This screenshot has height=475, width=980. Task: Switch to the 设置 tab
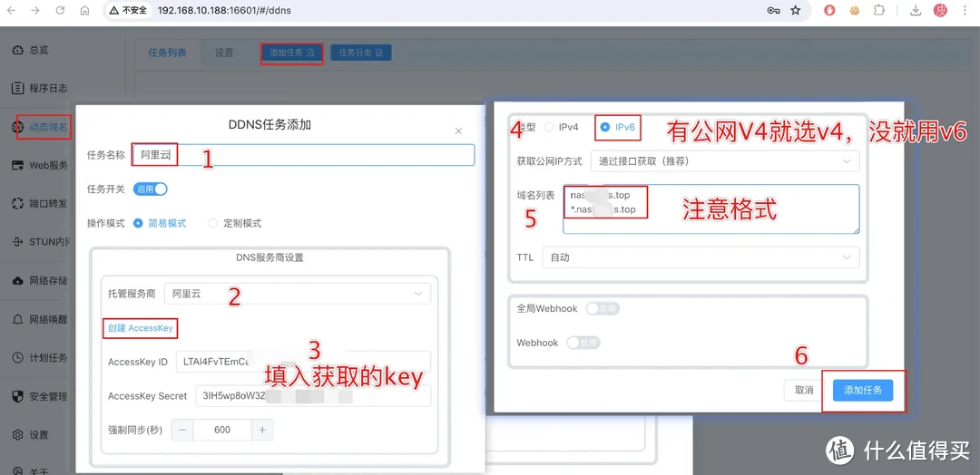[224, 53]
